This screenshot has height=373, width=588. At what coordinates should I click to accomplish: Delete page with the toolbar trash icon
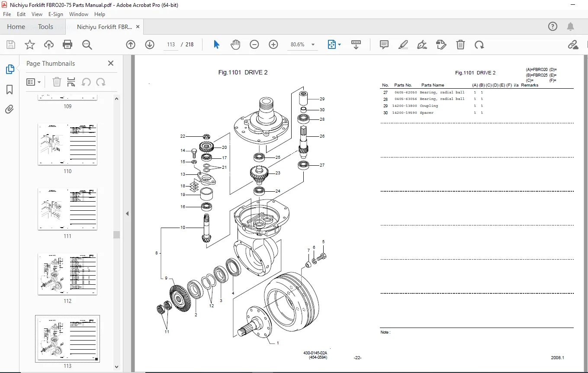pos(461,45)
